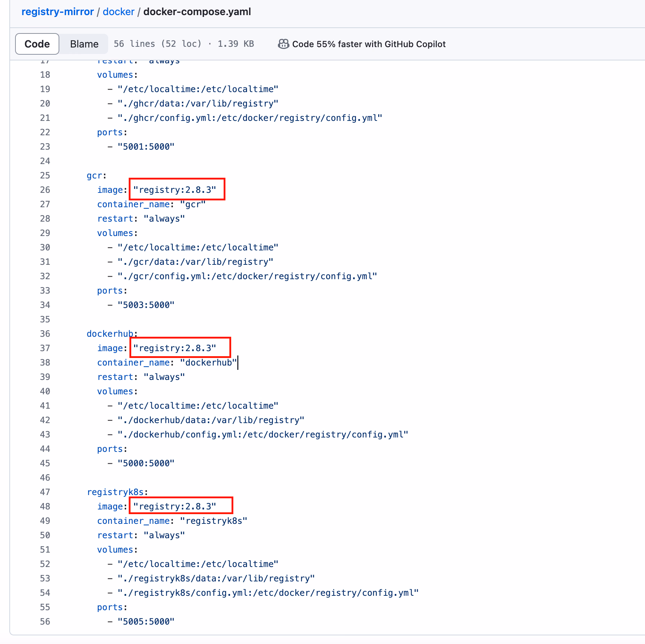
Task: Click the 1.39 KB file size text
Action: [x=236, y=44]
